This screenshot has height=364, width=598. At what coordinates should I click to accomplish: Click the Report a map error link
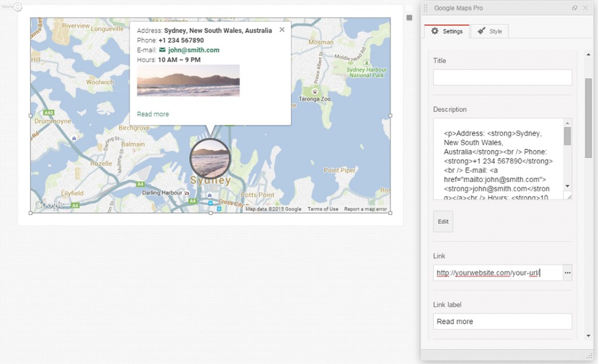click(366, 208)
